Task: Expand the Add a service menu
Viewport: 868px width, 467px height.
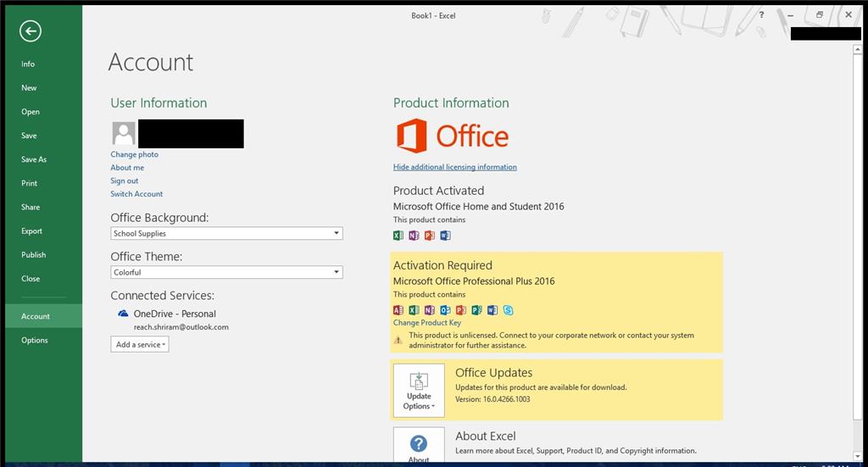Action: [140, 344]
